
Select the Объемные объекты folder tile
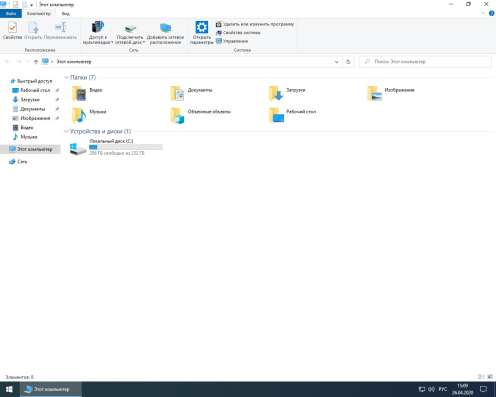201,115
